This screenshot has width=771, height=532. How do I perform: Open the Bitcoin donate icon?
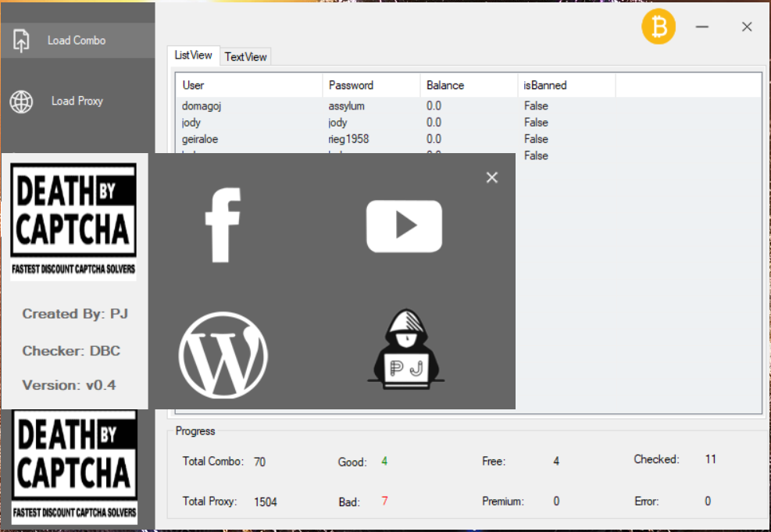coord(659,27)
